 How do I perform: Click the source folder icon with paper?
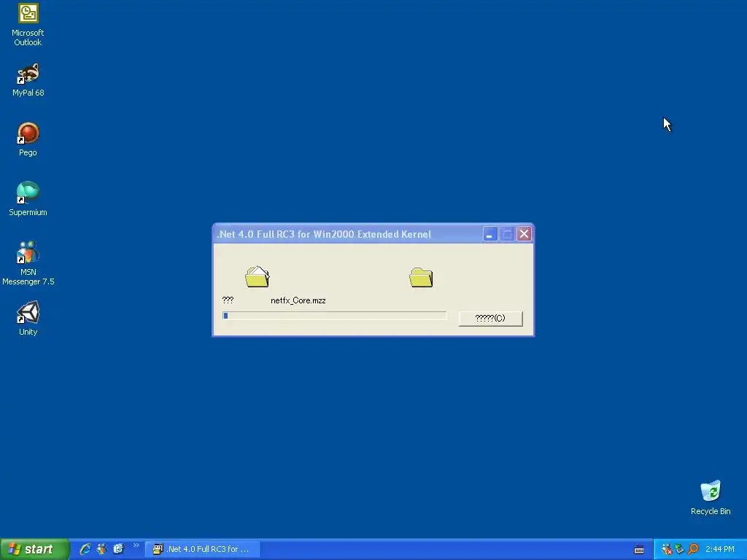click(x=258, y=276)
